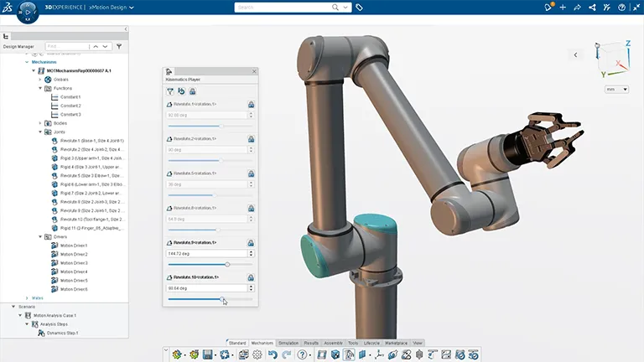Click the reset icon in Kinematics Player
Viewport: 644px width, 362px height.
(181, 91)
